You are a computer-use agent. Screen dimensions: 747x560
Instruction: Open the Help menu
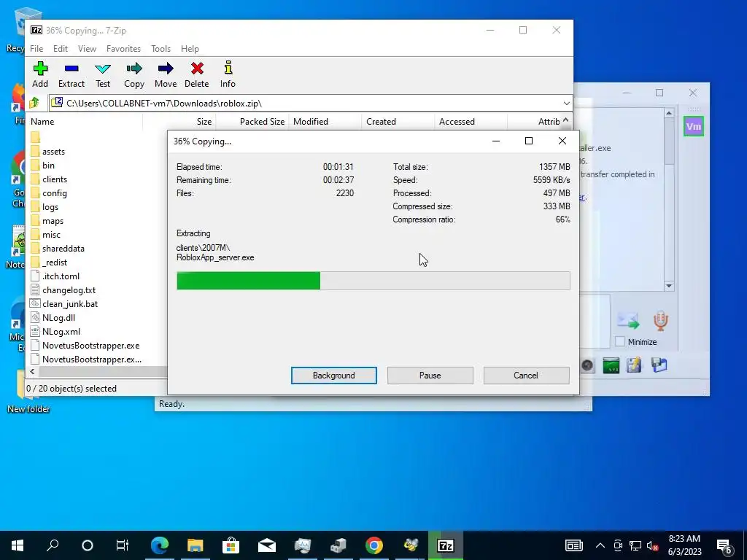pos(190,49)
